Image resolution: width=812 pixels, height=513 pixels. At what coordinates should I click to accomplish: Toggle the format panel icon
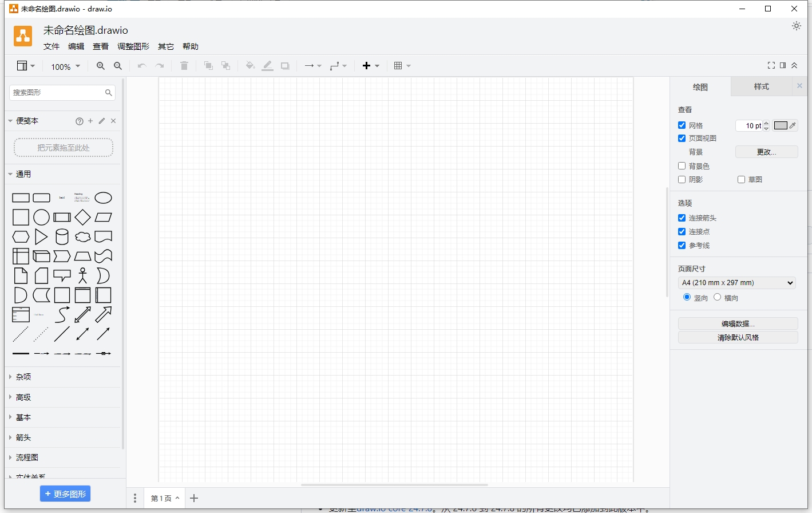[783, 65]
